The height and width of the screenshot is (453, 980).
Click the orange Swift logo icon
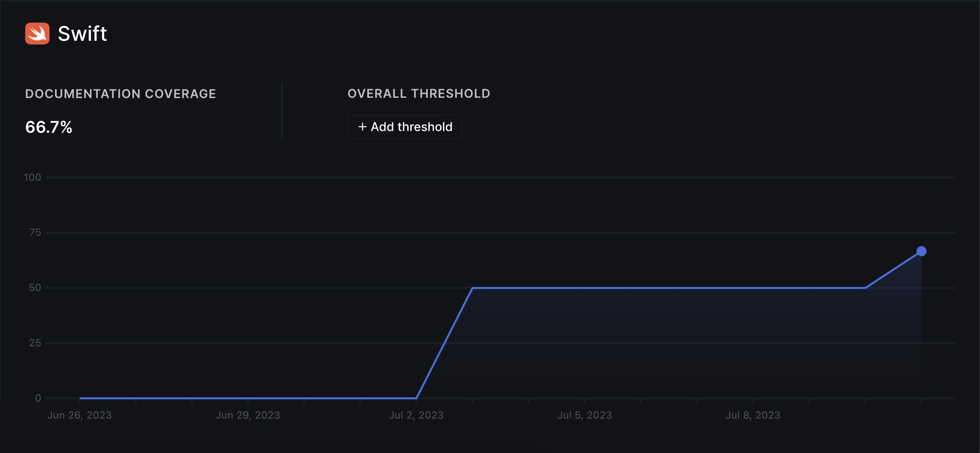click(37, 34)
